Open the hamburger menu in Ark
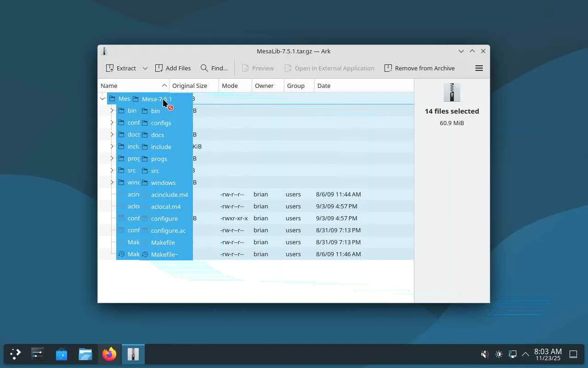The width and height of the screenshot is (588, 368). coord(479,68)
